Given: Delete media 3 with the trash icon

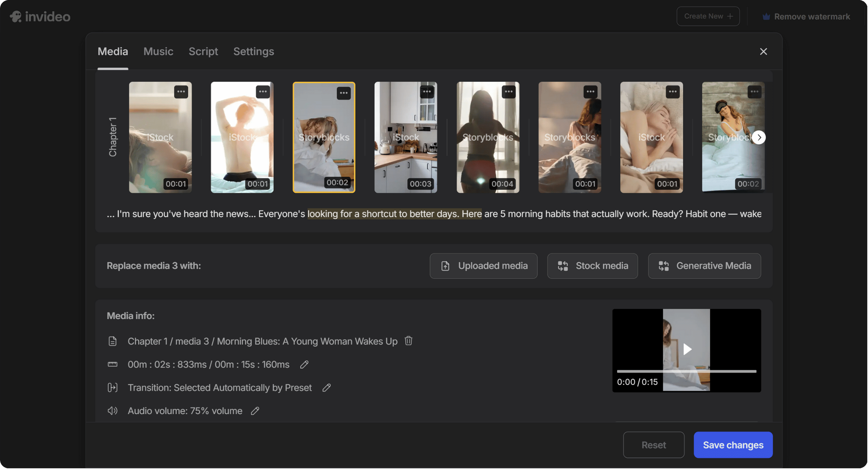Looking at the screenshot, I should point(408,340).
